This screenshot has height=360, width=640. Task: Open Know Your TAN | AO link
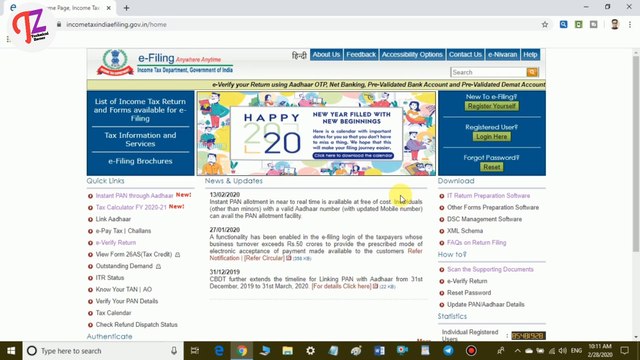[124, 289]
